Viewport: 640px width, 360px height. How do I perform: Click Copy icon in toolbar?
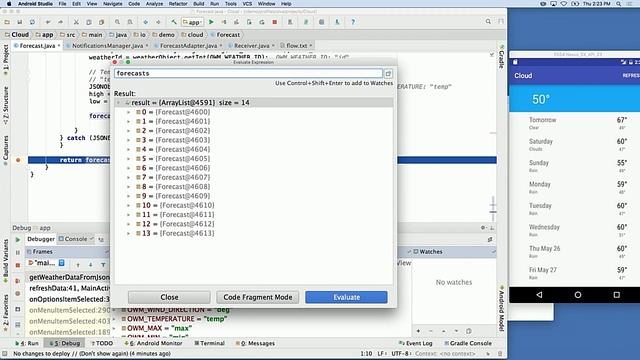(x=89, y=22)
